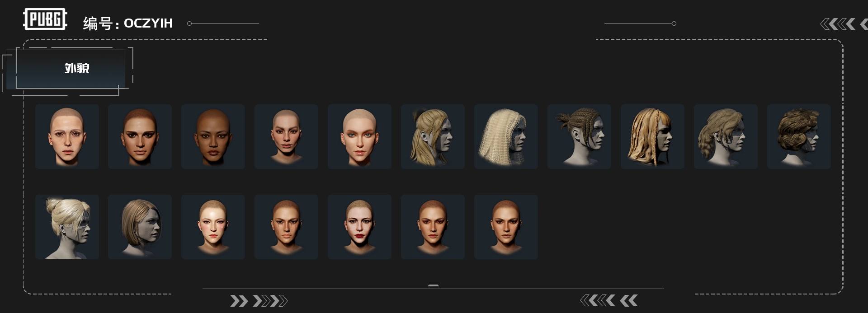Click the code text OCZYIH
Viewport: 868px width, 313px height.
(x=148, y=23)
